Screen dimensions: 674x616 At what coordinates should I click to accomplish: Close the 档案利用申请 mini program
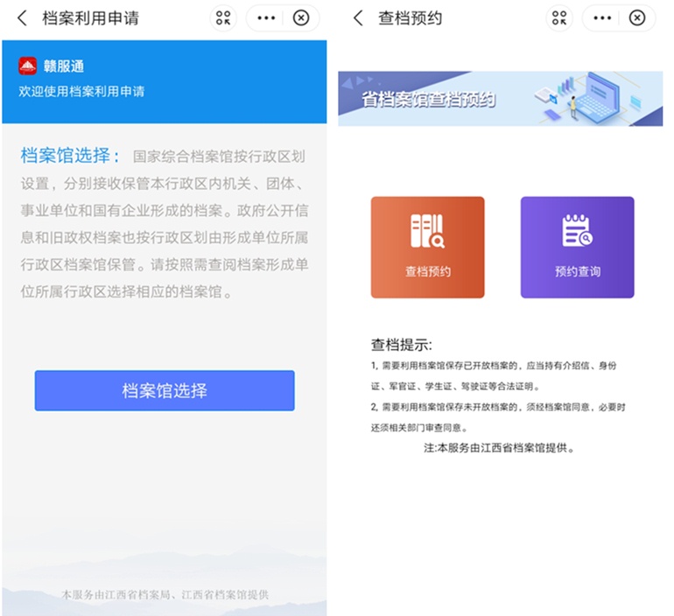(301, 17)
